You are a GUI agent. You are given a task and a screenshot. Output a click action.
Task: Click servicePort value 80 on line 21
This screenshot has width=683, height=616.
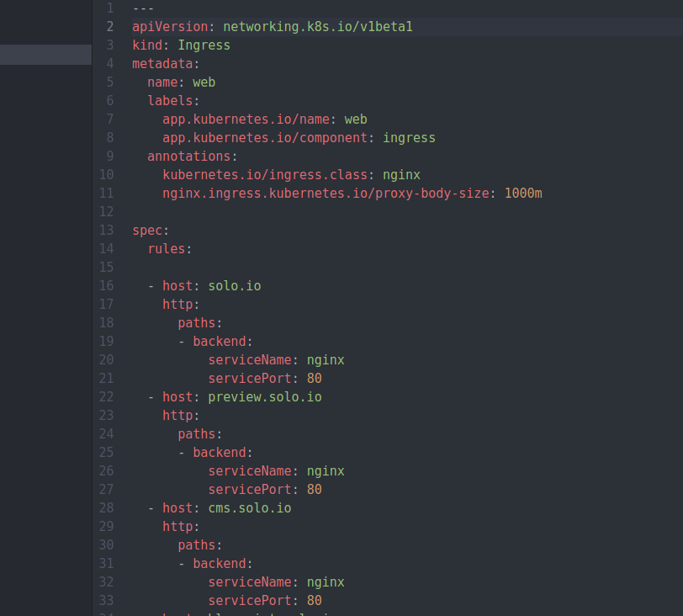[314, 379]
